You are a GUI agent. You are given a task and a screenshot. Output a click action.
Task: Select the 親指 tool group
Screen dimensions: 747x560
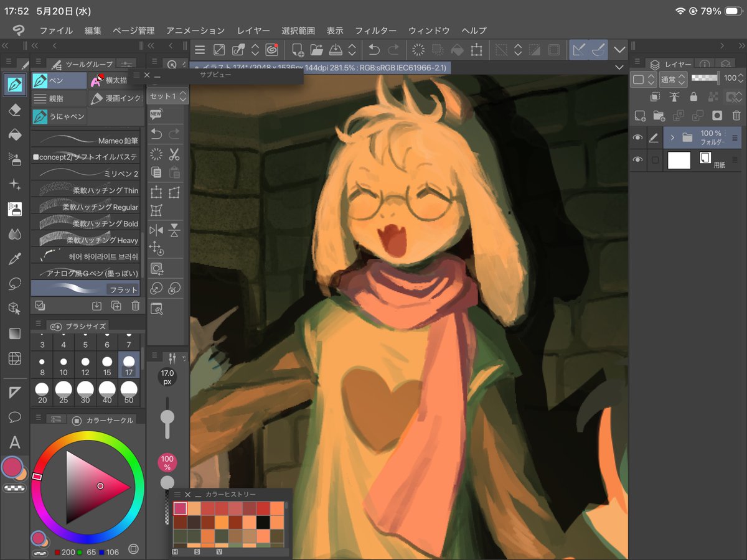point(59,98)
